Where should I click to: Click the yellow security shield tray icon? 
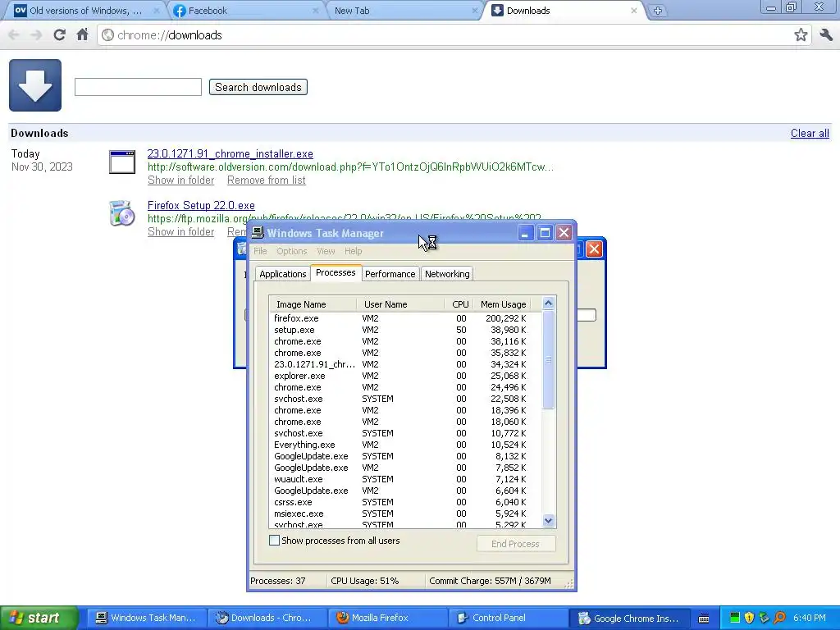pyautogui.click(x=749, y=618)
